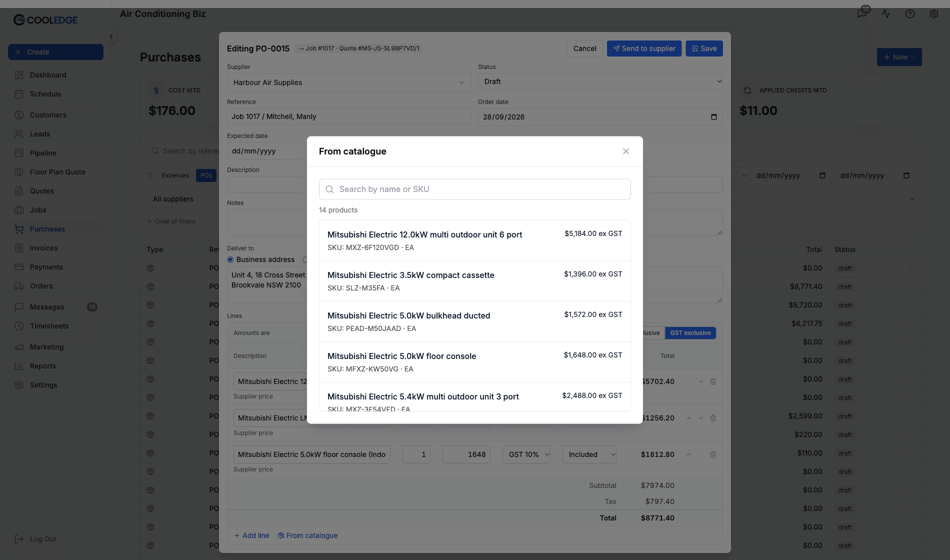Viewport: 950px width, 560px height.
Task: Delete the $5702.40 line with trash icon
Action: coord(713,381)
